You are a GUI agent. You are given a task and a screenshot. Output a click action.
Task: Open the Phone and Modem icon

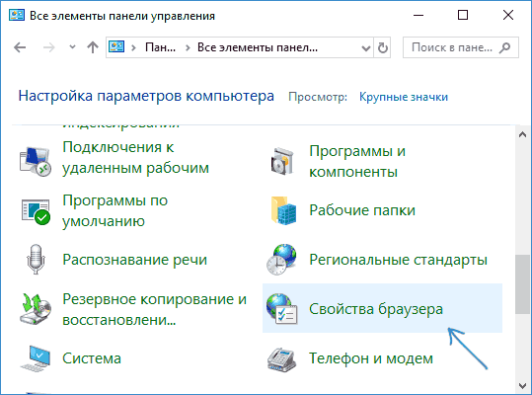point(282,359)
